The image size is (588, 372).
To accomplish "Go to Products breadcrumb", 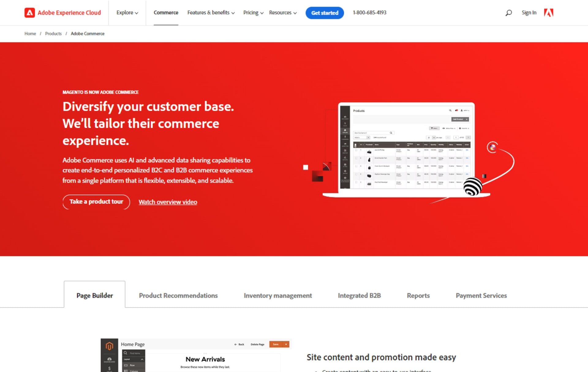I will pos(53,34).
